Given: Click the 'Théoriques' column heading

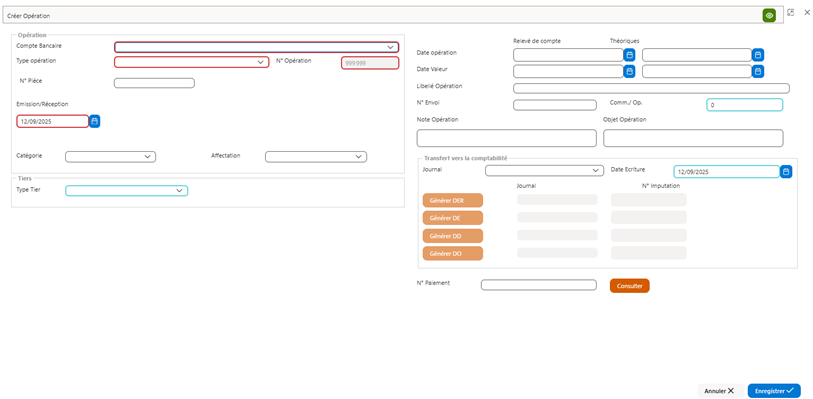Looking at the screenshot, I should point(625,40).
